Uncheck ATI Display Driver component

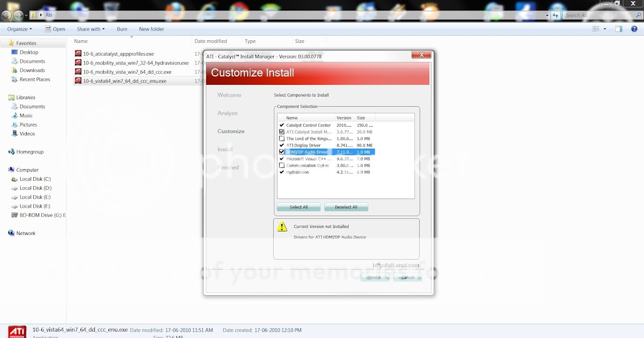282,145
